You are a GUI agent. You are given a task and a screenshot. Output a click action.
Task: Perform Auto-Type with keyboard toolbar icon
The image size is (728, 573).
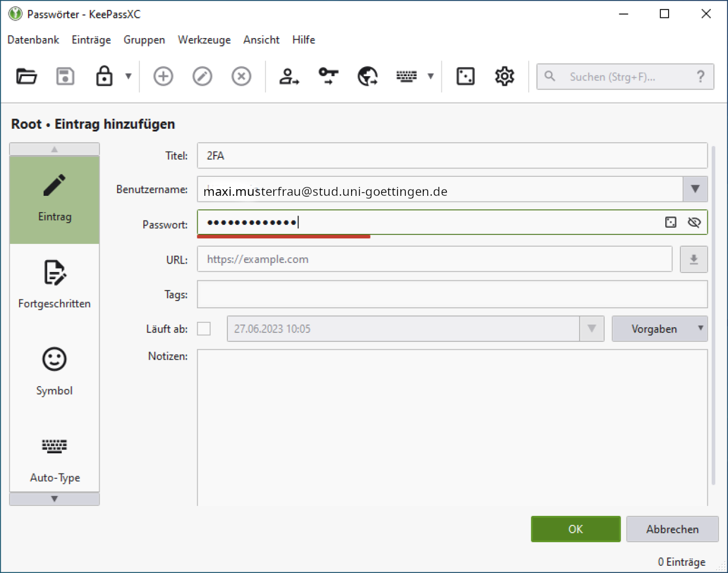coord(407,76)
